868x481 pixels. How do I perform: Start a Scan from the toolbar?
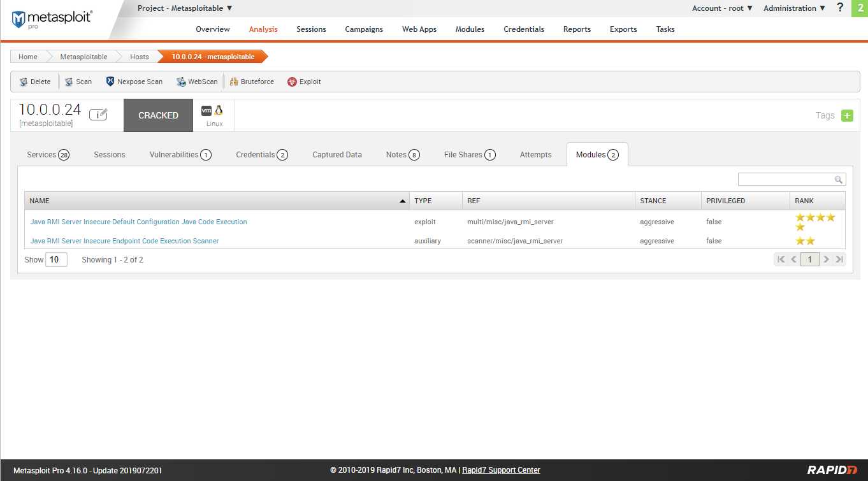point(78,82)
